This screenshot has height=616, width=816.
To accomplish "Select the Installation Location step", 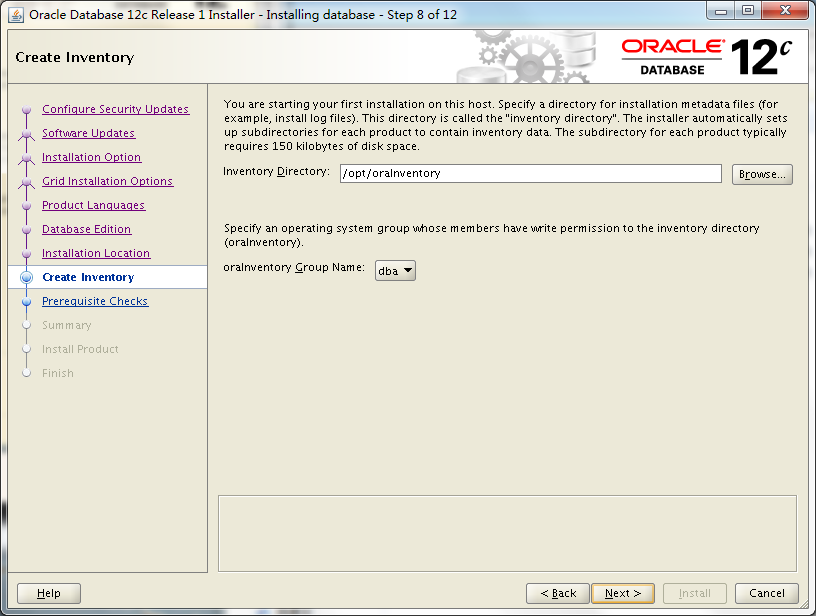I will coord(95,253).
